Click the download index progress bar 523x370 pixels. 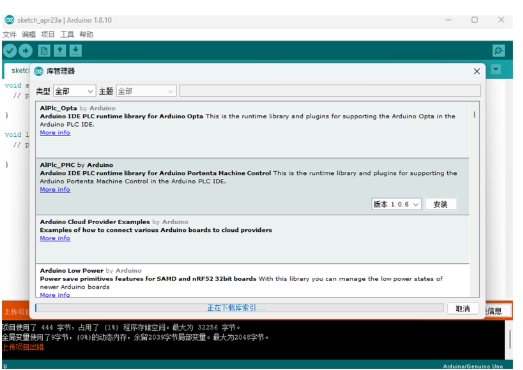[x=239, y=308]
